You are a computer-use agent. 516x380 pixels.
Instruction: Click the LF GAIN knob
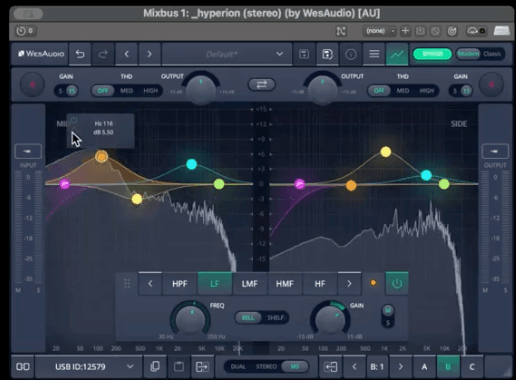pos(330,320)
